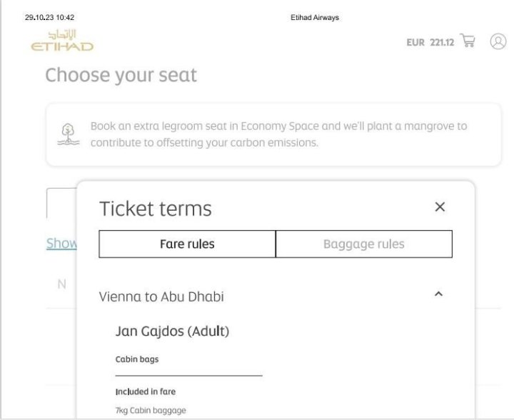This screenshot has width=514, height=420.
Task: Switch to the Fare rules tab
Action: point(187,244)
